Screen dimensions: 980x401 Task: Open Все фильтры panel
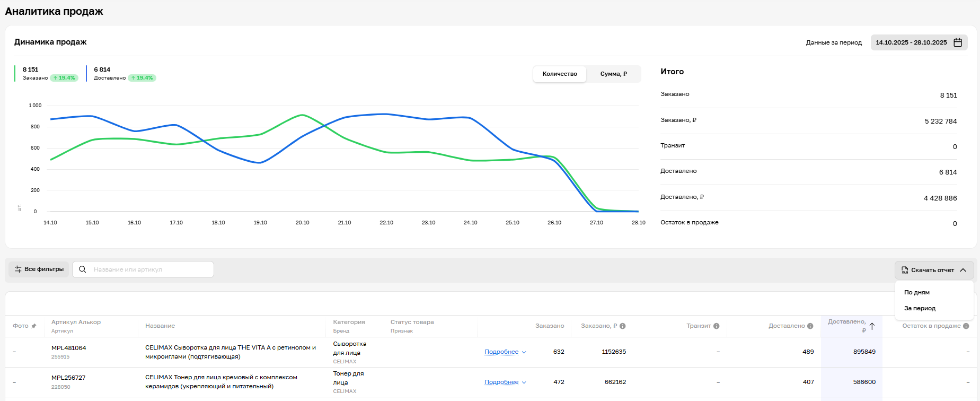click(x=39, y=269)
